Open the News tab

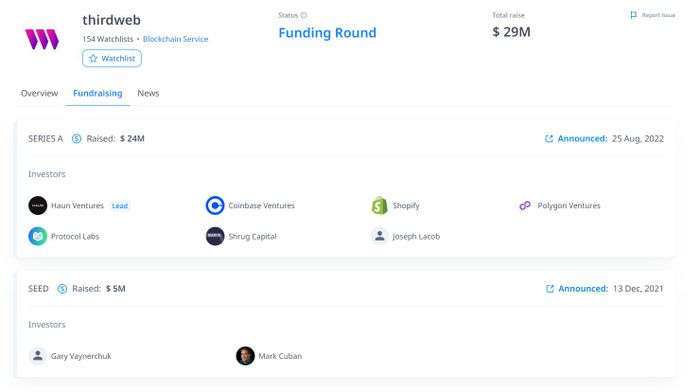click(x=148, y=93)
